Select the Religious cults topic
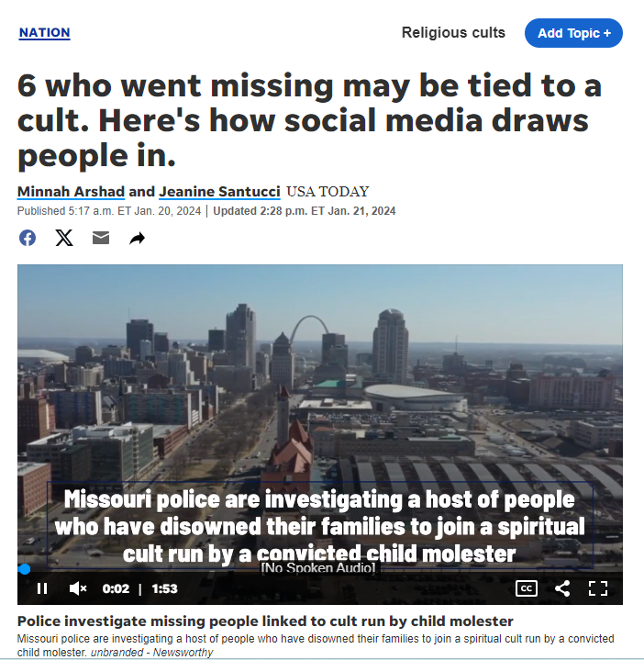Screen dimensions: 644x660 453,33
